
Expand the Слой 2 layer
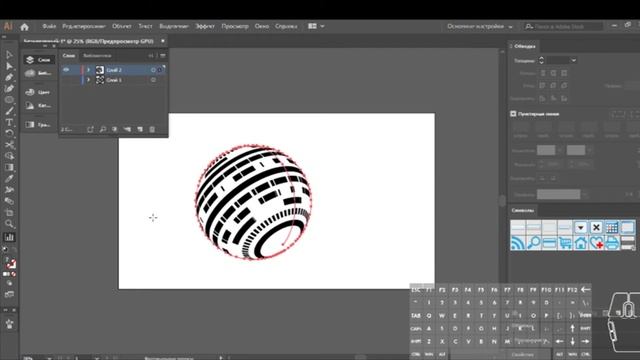[x=89, y=70]
